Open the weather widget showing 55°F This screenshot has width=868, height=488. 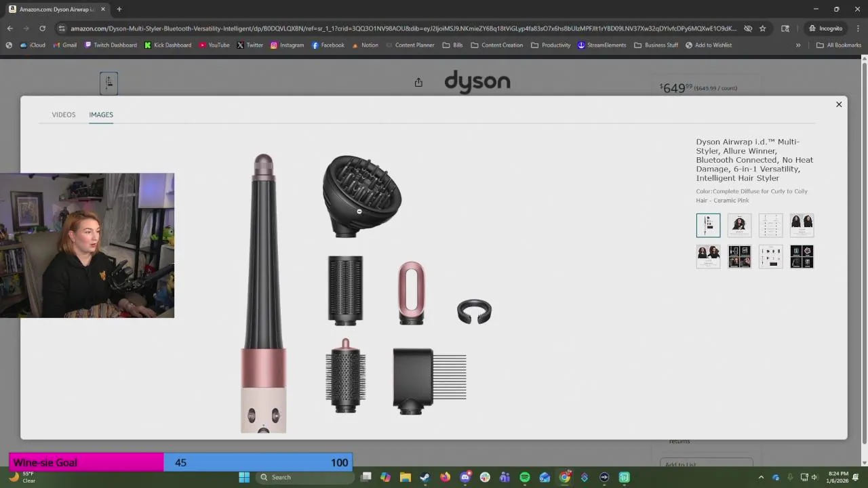point(22,477)
